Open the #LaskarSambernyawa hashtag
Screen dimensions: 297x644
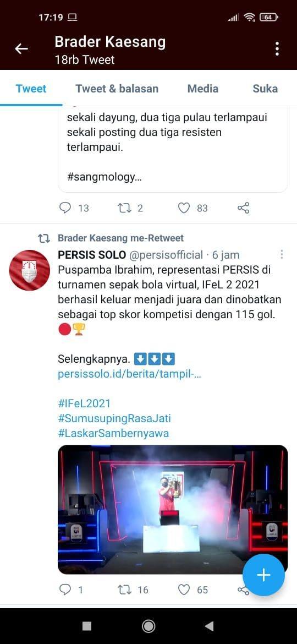[113, 433]
